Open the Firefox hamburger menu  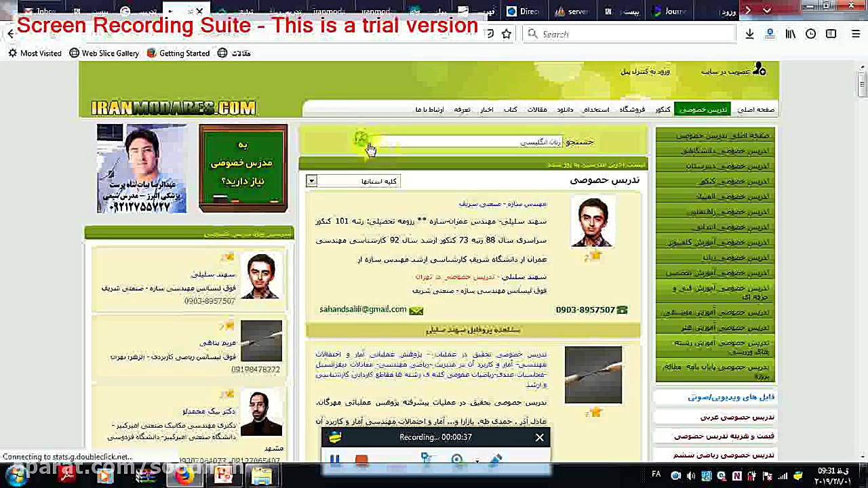coord(856,34)
